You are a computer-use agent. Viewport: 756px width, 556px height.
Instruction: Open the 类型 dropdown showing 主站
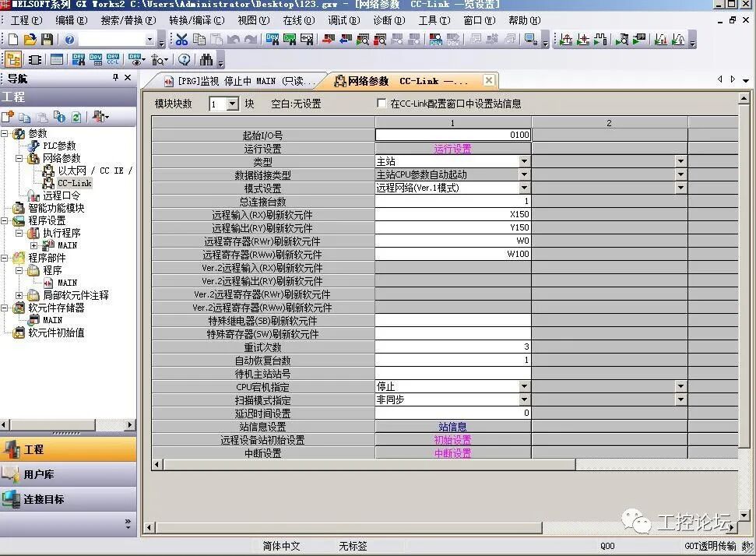pyautogui.click(x=524, y=161)
